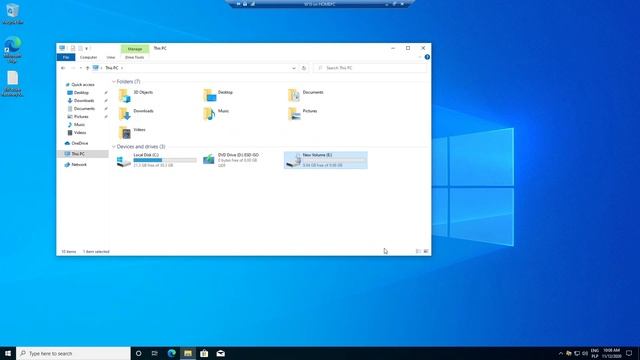Open the Music folder in Folders group
This screenshot has height=360, width=640.
[216, 114]
